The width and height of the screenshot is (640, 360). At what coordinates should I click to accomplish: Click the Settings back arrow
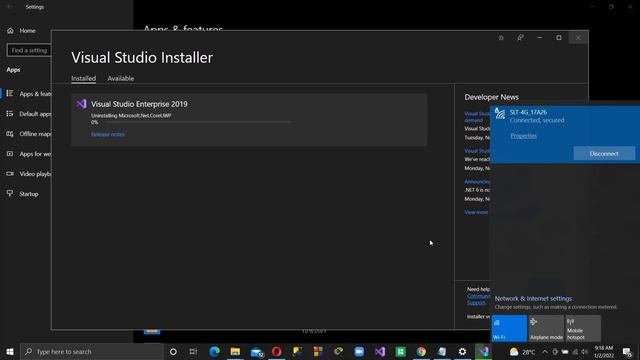9,7
